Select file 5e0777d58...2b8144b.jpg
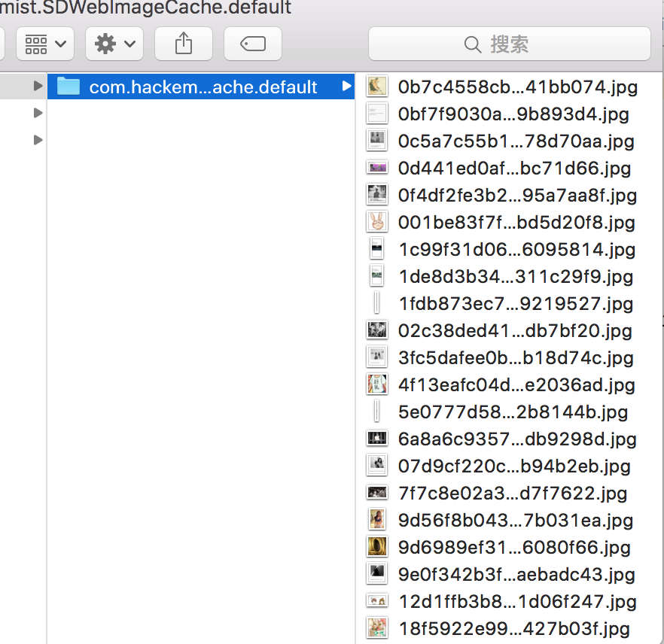The height and width of the screenshot is (644, 664). click(x=509, y=412)
